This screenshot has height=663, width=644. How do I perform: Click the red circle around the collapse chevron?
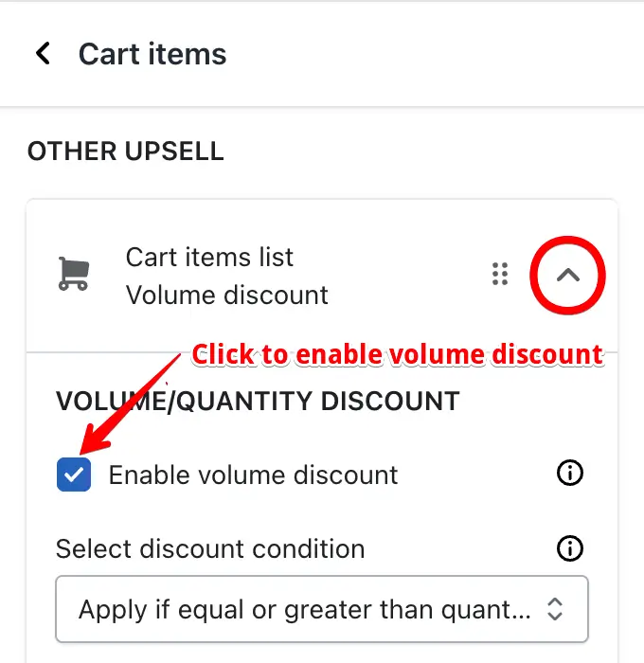point(567,276)
